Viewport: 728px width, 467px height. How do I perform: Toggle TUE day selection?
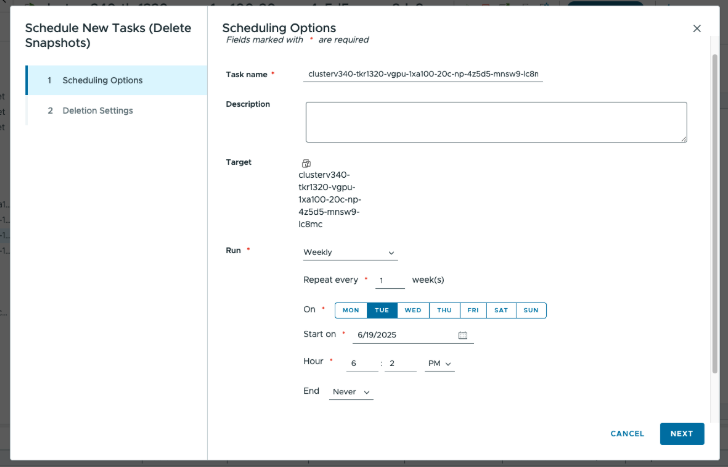tap(382, 310)
